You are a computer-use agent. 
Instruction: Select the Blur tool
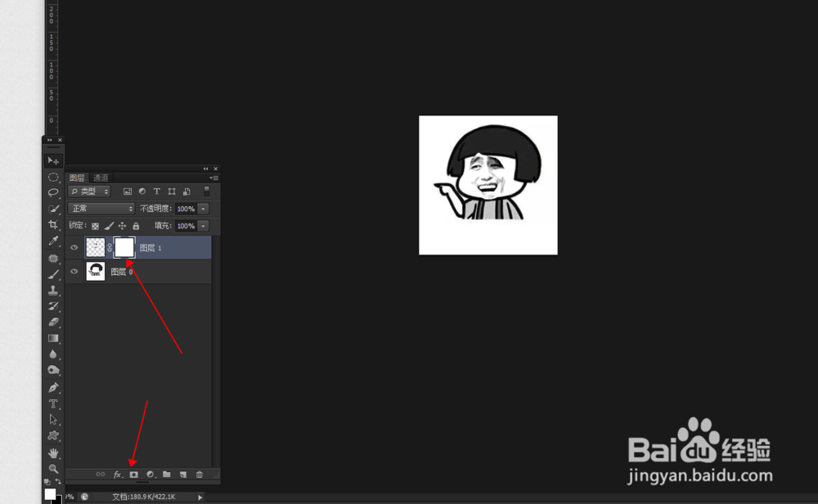tap(53, 354)
